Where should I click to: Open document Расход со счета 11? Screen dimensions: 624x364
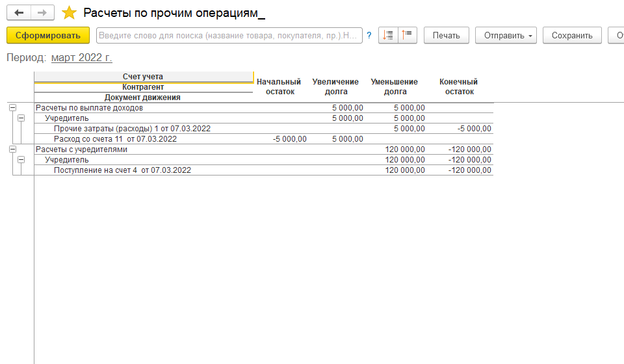point(115,139)
